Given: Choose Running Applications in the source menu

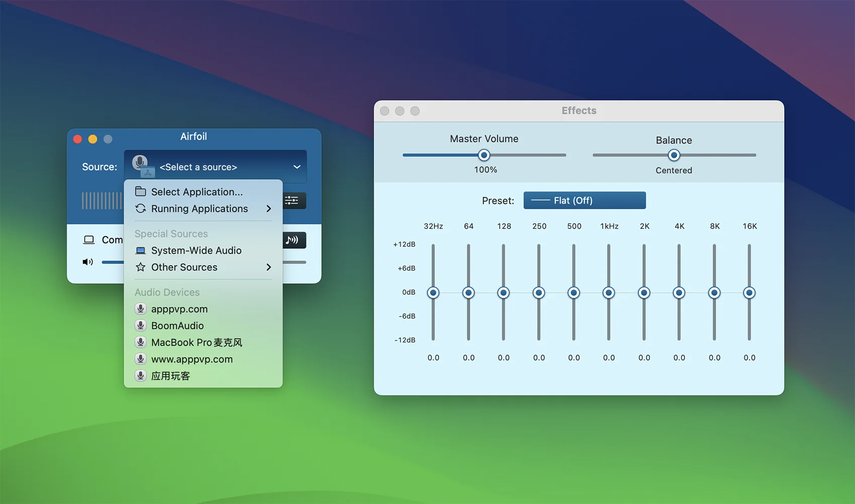Looking at the screenshot, I should [203, 209].
